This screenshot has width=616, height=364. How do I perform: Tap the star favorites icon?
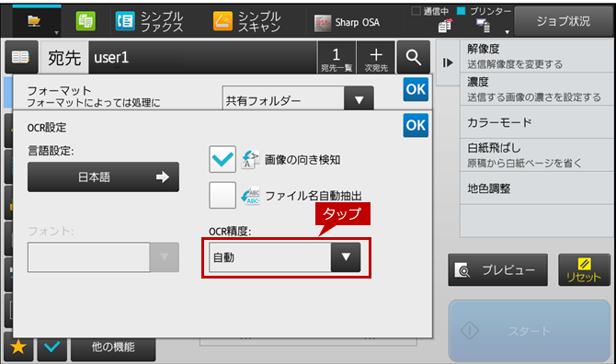click(18, 347)
